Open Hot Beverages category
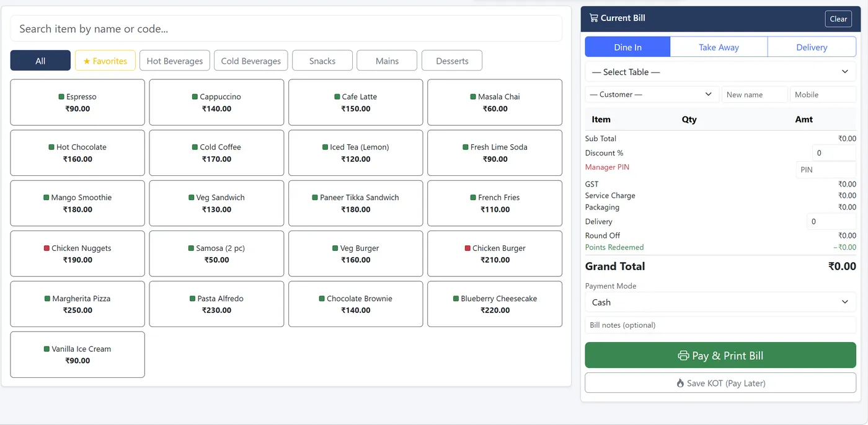This screenshot has width=868, height=425. (175, 61)
